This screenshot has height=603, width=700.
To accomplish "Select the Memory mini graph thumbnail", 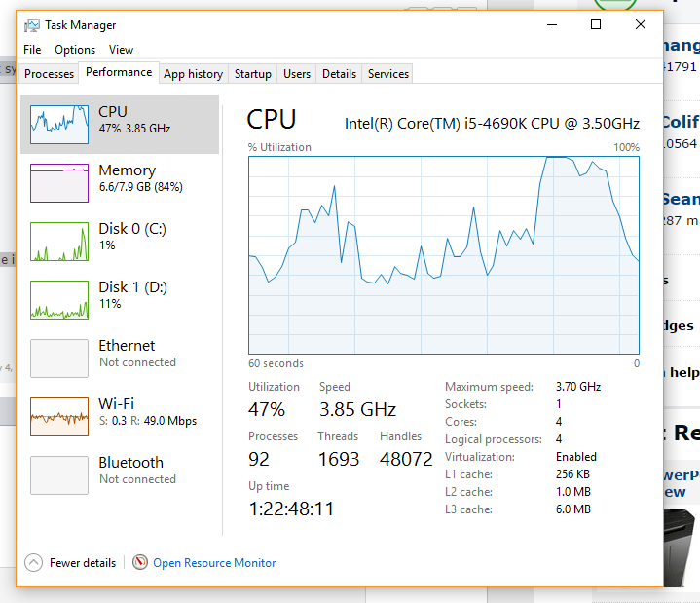I will point(59,183).
